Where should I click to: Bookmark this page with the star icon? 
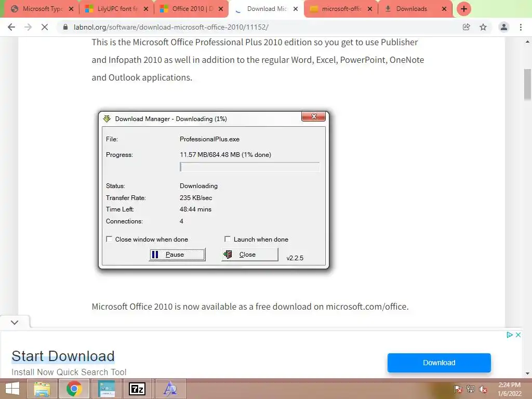click(x=483, y=27)
